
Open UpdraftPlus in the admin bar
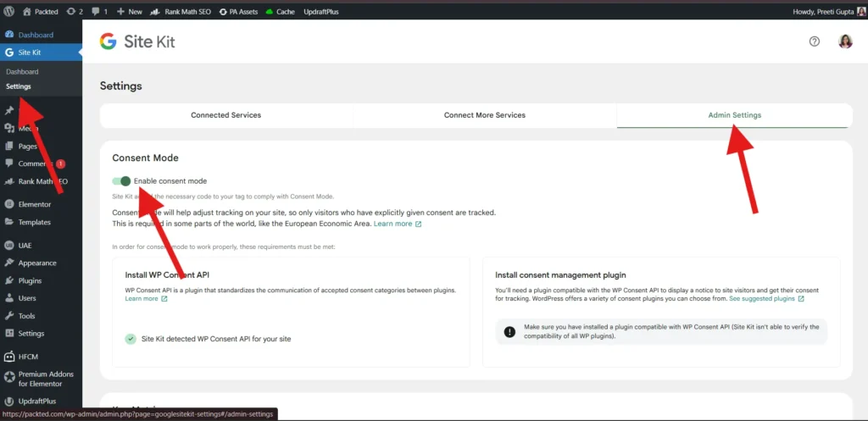click(x=321, y=12)
